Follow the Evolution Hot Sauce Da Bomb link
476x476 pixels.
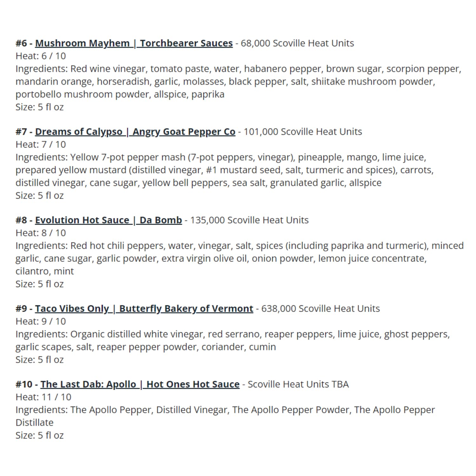pos(109,220)
